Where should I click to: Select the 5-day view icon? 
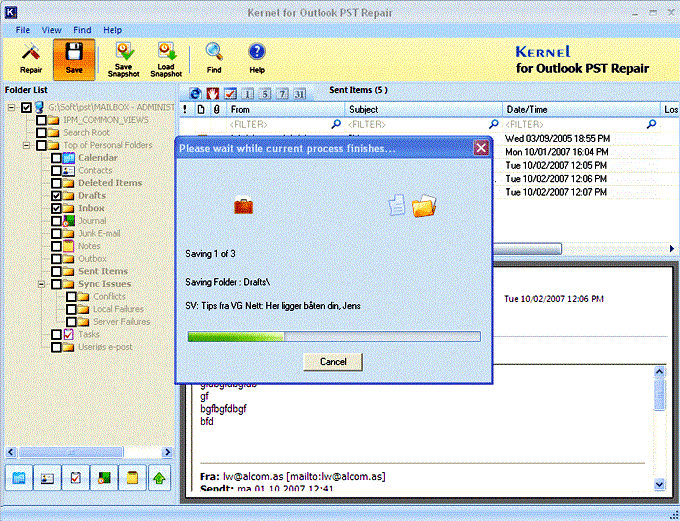click(265, 94)
